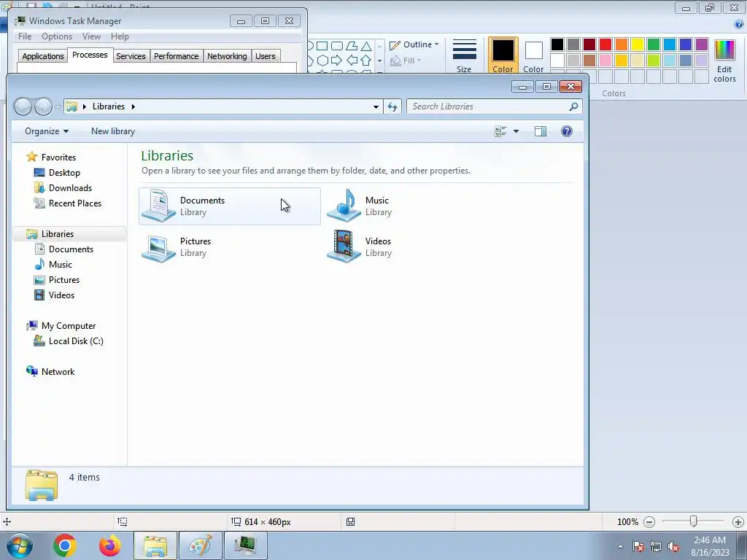Select the triangle shape in Paint shapes gallery

tap(366, 46)
